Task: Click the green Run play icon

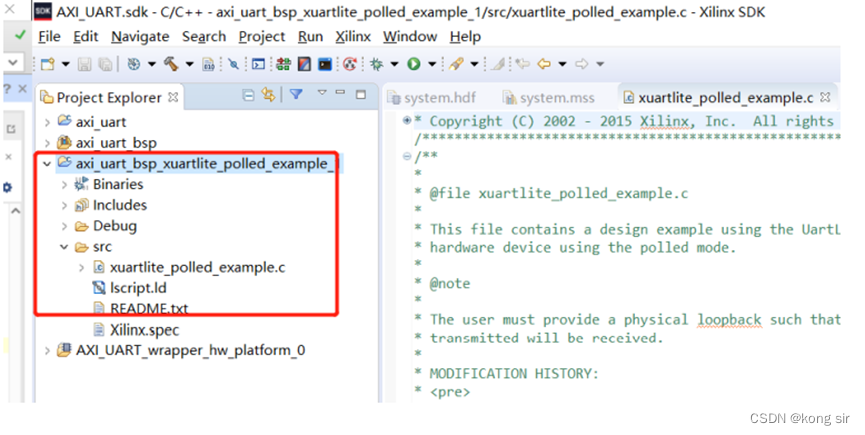Action: coord(414,64)
